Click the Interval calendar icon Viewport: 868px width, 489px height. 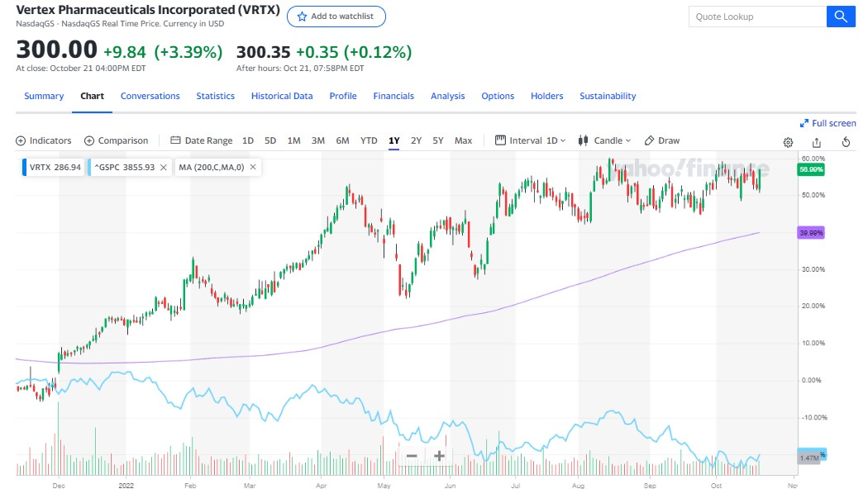[x=500, y=140]
